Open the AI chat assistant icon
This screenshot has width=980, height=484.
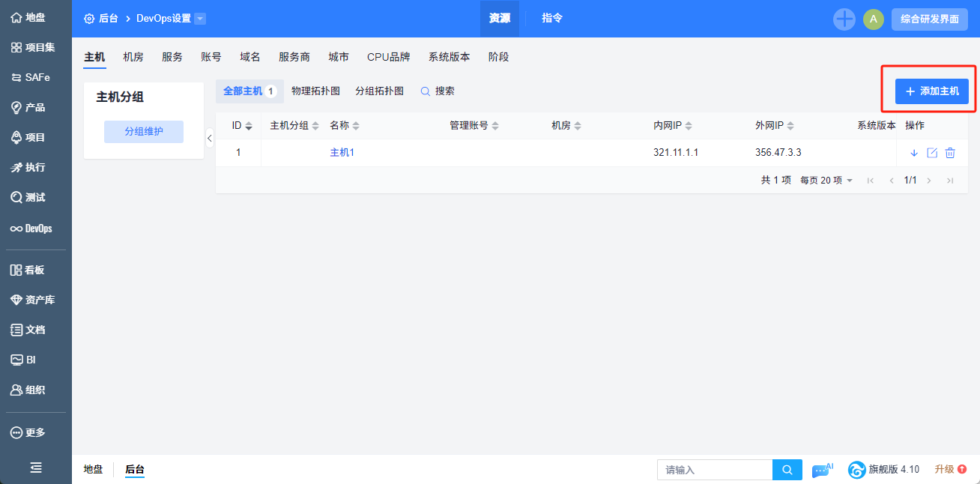pyautogui.click(x=822, y=470)
